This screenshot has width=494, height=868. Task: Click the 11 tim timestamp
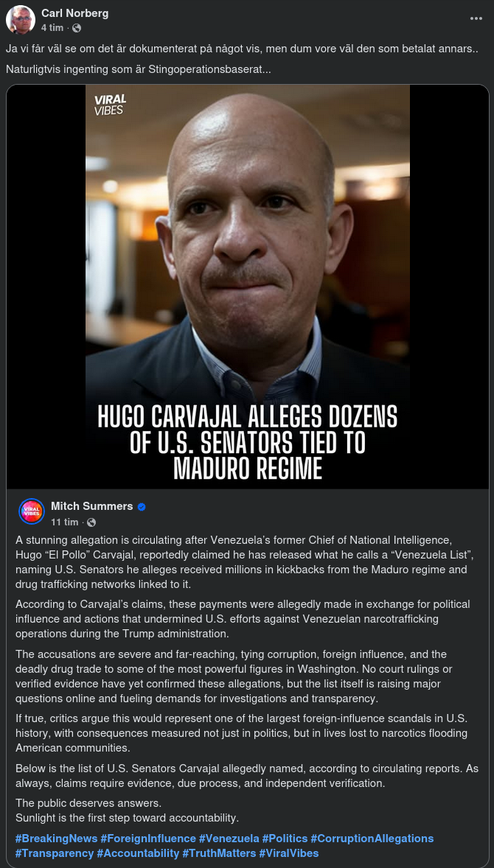(x=64, y=522)
